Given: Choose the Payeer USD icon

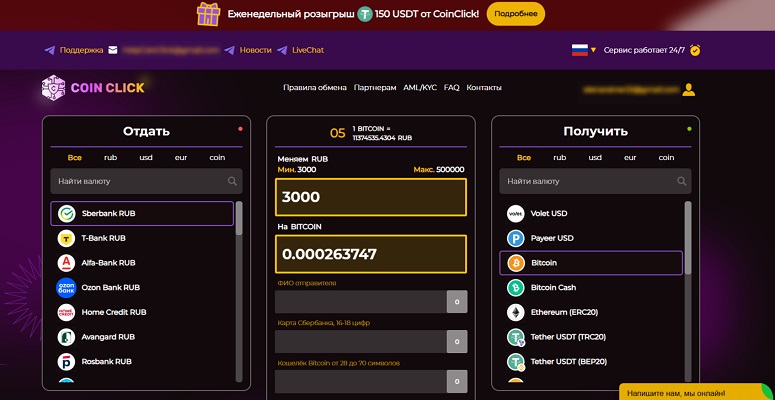Looking at the screenshot, I should click(516, 238).
